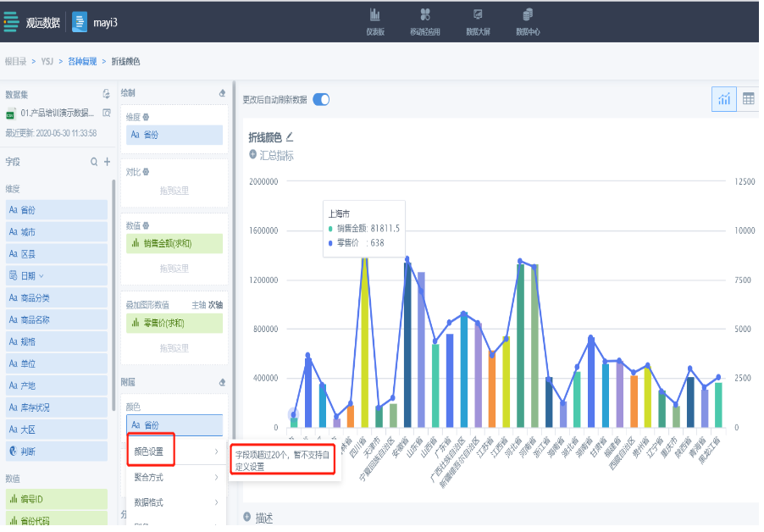Open 维度 settings gear icon
Screen dimensions: 764x532
146,118
